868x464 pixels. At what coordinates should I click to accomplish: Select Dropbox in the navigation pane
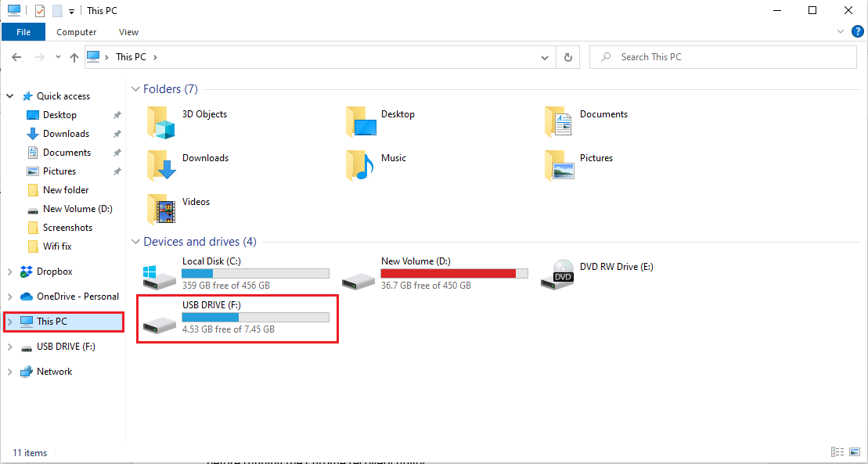tap(54, 272)
